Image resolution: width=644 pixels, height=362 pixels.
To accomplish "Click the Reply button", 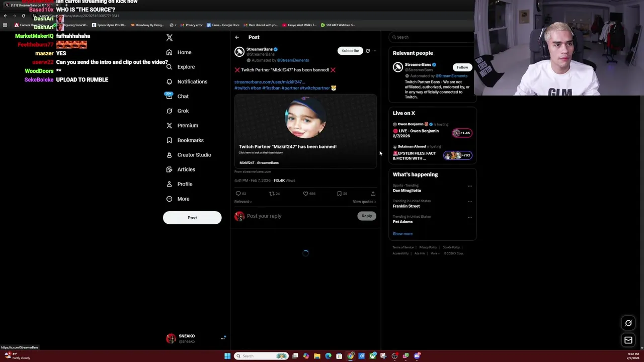I will pyautogui.click(x=367, y=216).
